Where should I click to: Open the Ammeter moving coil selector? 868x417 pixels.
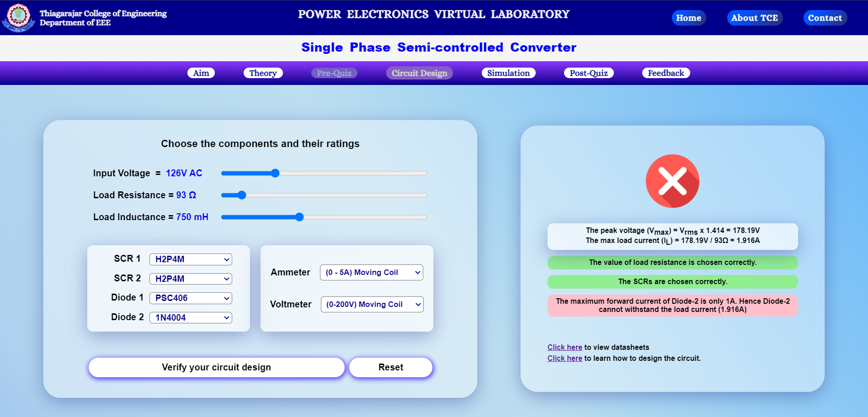371,272
